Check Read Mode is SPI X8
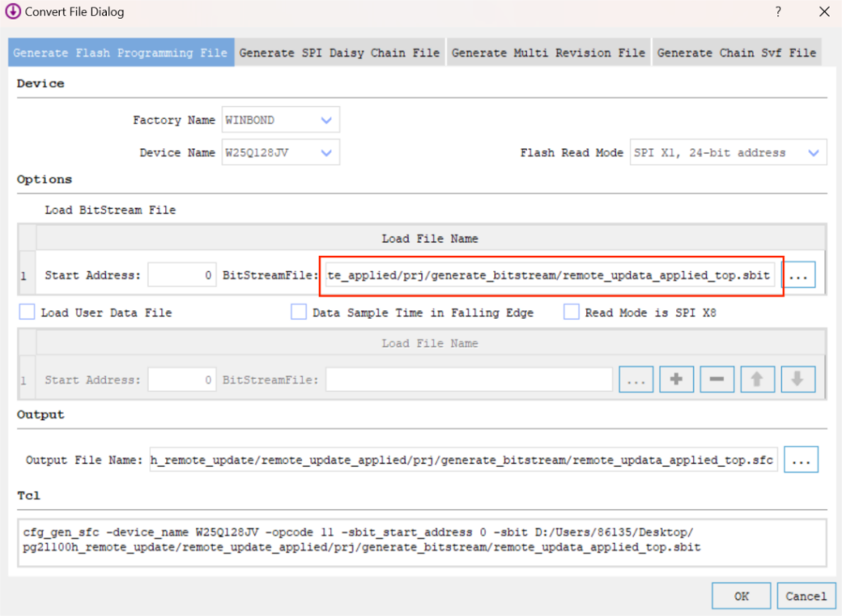 (x=571, y=313)
